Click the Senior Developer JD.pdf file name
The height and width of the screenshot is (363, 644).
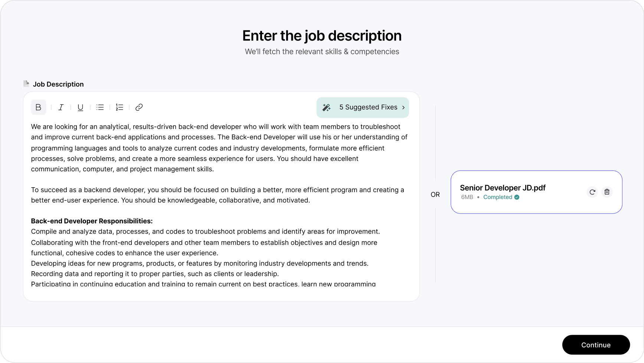(502, 188)
